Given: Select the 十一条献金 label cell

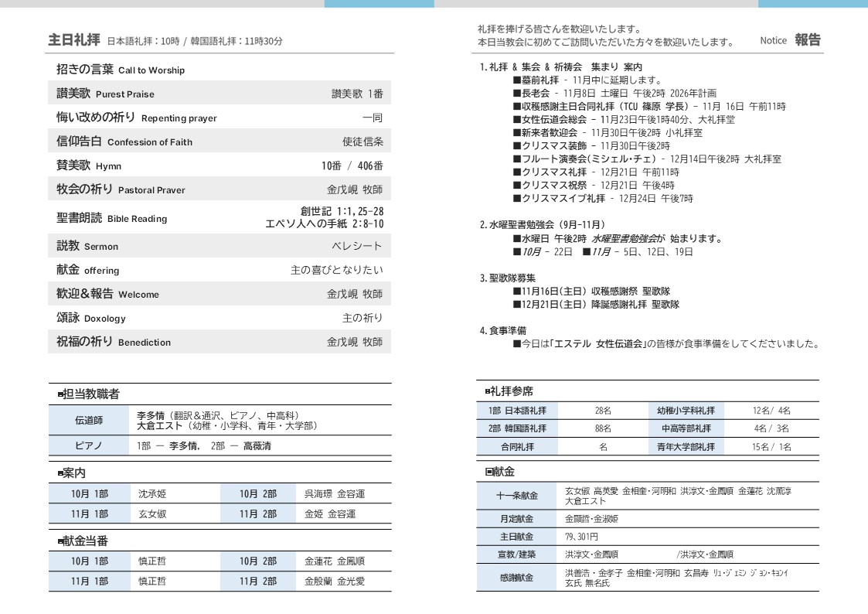Looking at the screenshot, I should click(x=516, y=496).
